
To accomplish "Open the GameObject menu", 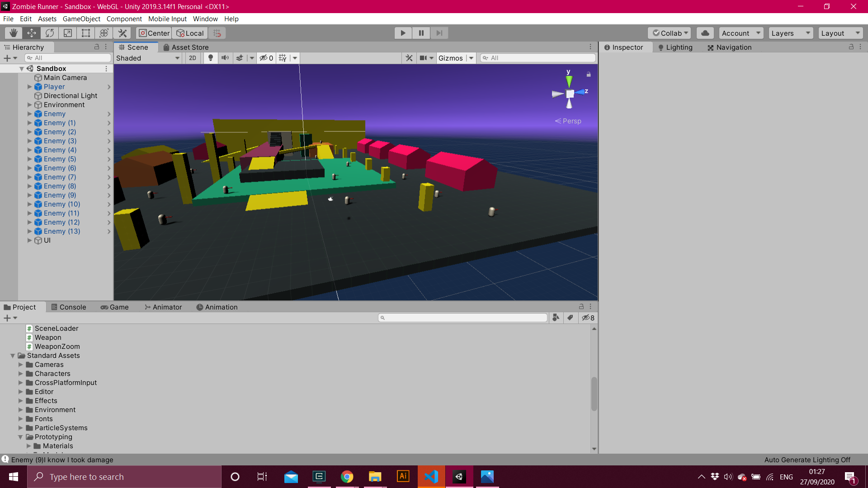I will (81, 19).
